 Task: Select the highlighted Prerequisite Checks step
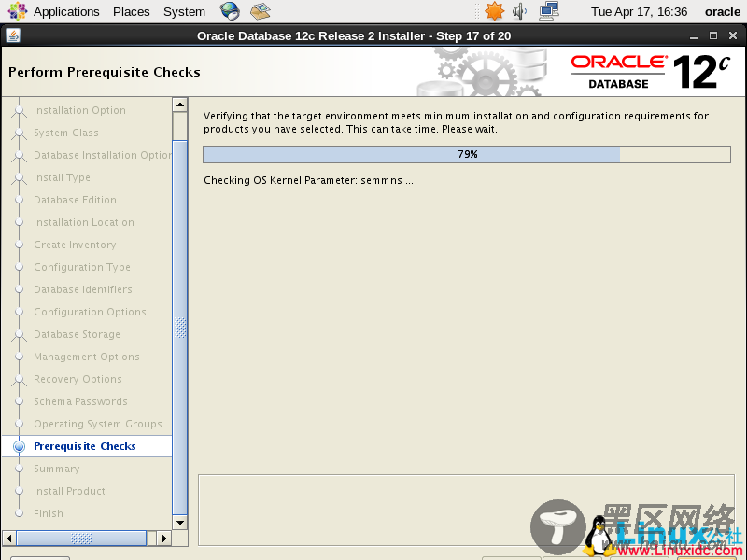pos(87,446)
